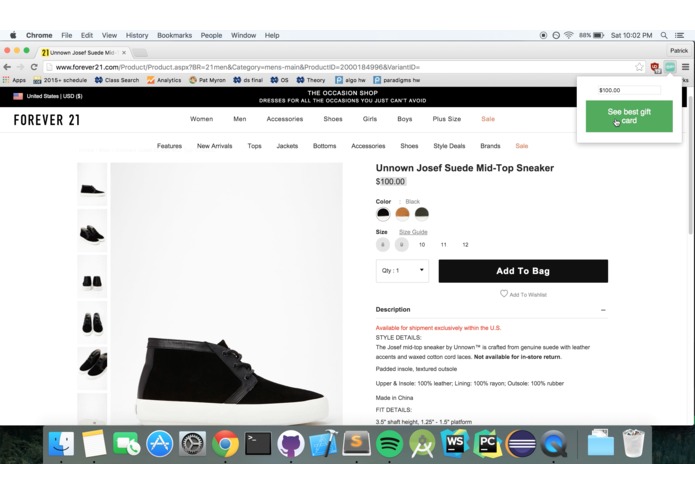Open the App Store dock icon
Viewport: 695px width, 494px height.
pos(160,443)
